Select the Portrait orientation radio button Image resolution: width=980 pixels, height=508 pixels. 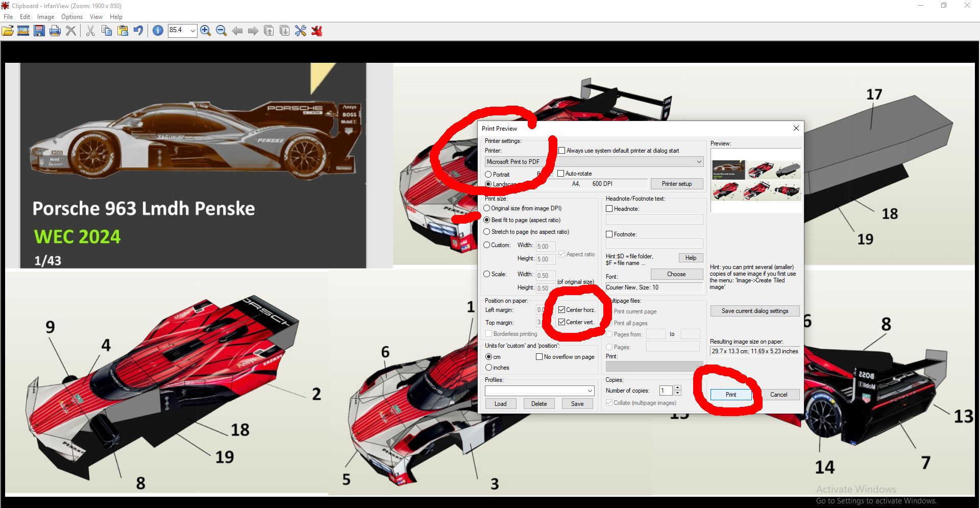[x=488, y=175]
